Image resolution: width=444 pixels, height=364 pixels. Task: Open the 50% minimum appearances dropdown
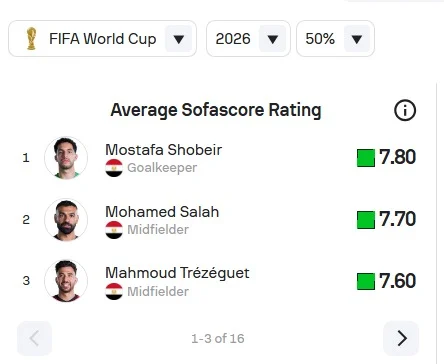pos(335,39)
